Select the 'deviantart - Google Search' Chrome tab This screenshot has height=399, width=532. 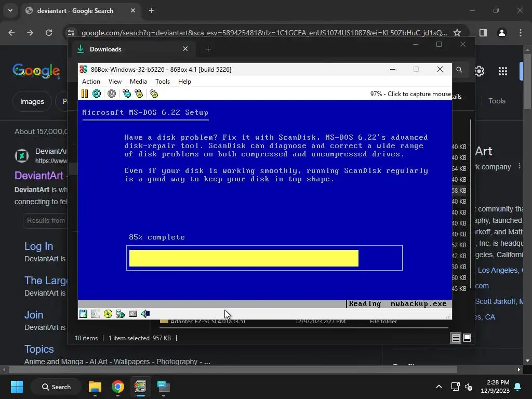click(82, 11)
